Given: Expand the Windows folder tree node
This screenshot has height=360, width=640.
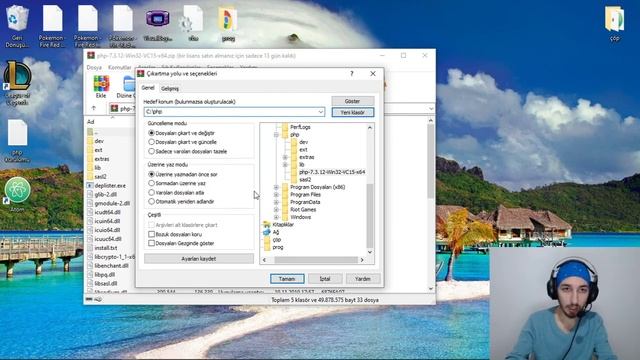Looking at the screenshot, I should point(276,217).
